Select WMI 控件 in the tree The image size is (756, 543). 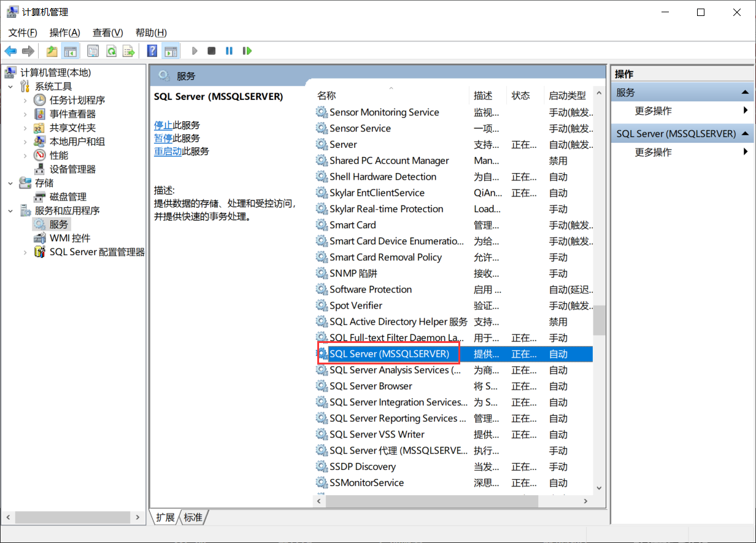pos(70,238)
